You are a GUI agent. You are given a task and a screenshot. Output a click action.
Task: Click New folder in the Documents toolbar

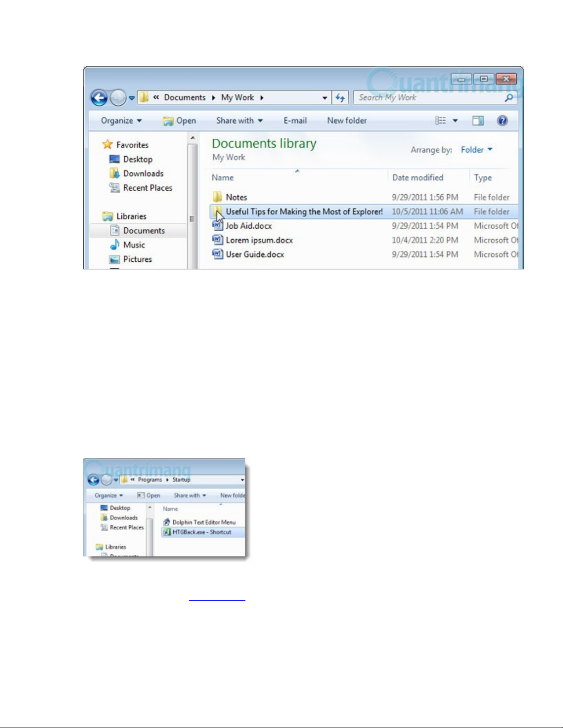click(x=347, y=121)
